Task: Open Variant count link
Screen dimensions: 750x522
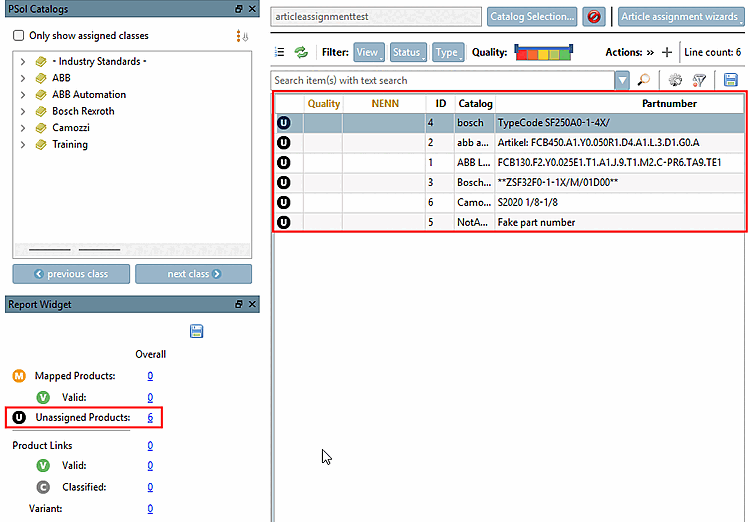Action: click(x=150, y=509)
